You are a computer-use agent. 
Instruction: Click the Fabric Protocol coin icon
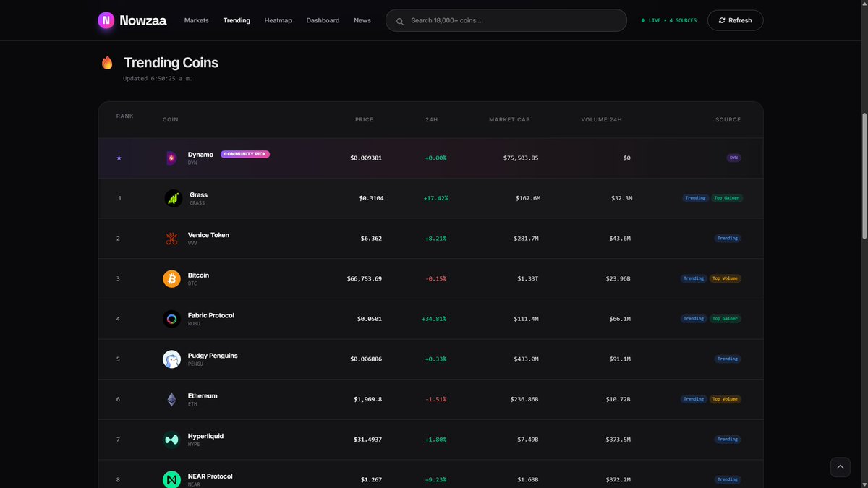[171, 319]
